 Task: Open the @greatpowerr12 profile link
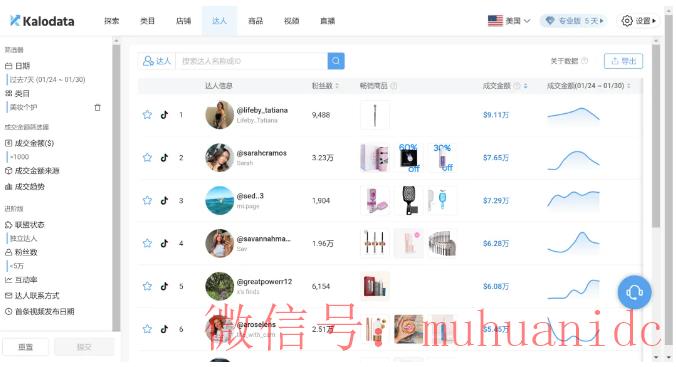coord(264,282)
